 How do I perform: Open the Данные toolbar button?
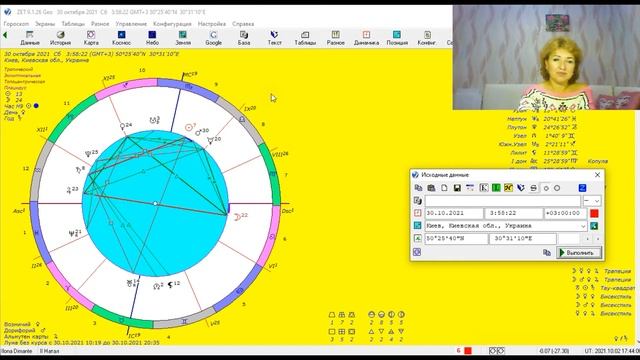30,38
